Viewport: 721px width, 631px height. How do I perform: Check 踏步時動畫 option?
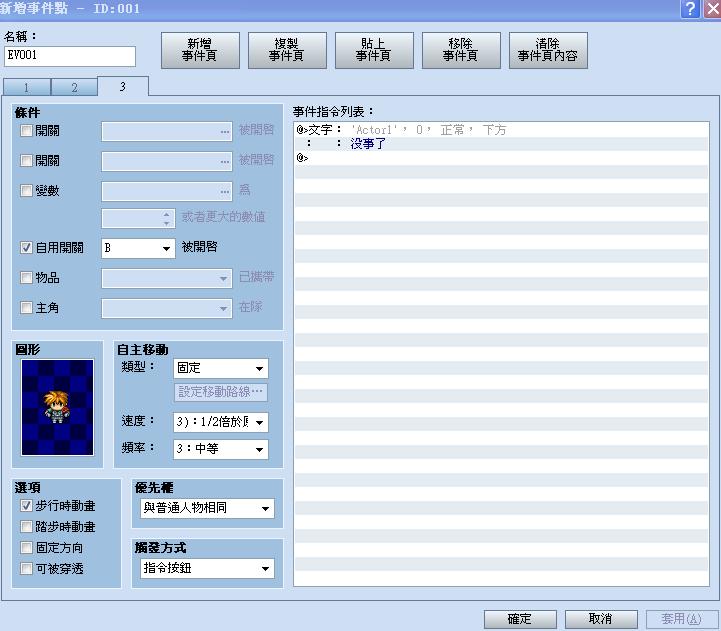[26, 527]
